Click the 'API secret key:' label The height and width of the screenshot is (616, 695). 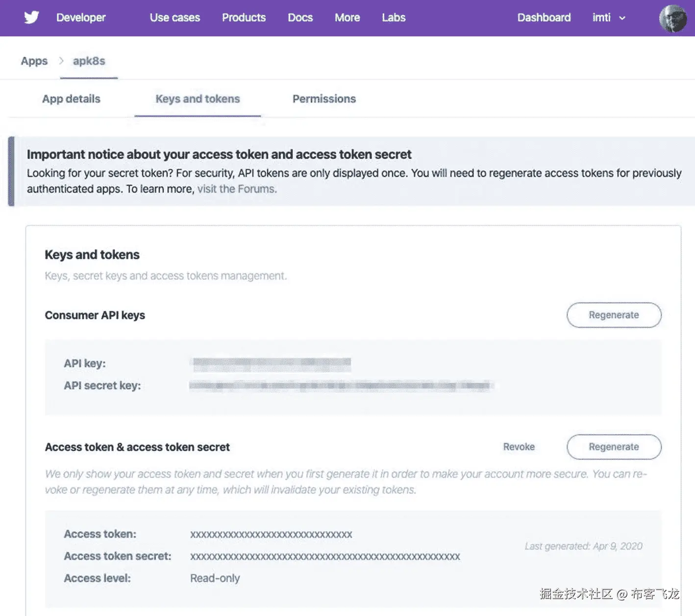(x=102, y=386)
